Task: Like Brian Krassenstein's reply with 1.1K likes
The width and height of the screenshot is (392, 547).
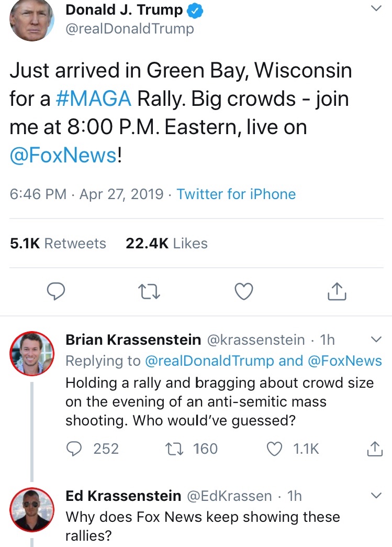Action: pos(275,448)
